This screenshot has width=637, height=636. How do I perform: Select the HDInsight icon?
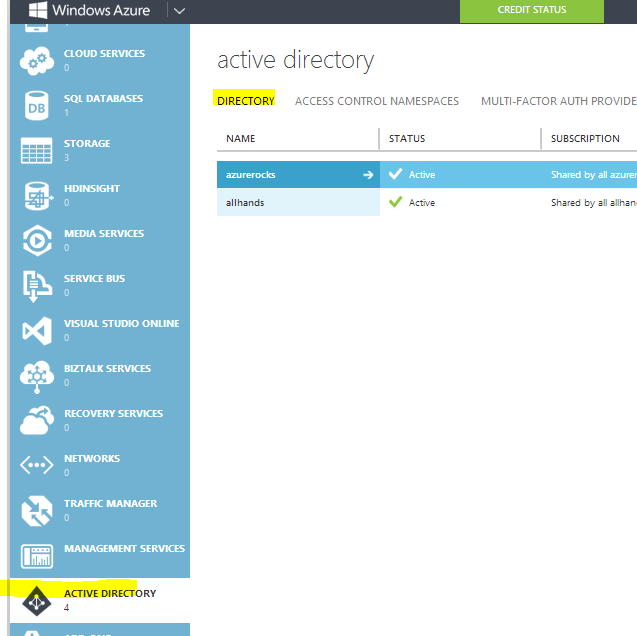tap(37, 196)
